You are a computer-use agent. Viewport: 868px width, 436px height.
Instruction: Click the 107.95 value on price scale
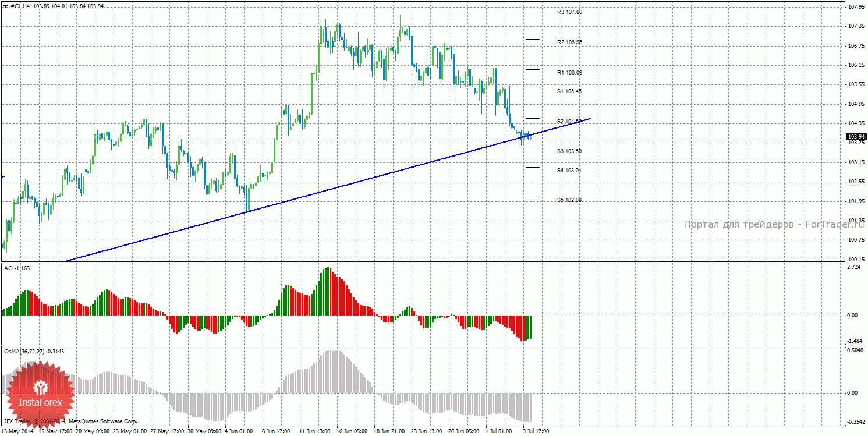tap(856, 8)
